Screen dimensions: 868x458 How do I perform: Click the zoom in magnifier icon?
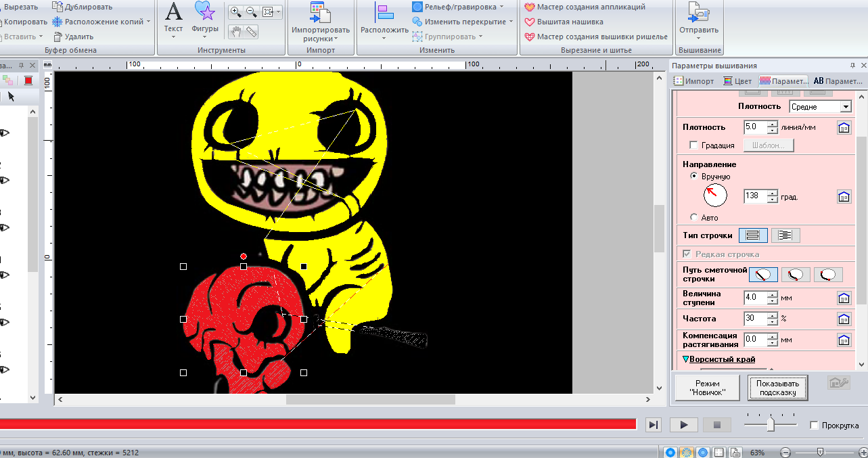point(235,12)
